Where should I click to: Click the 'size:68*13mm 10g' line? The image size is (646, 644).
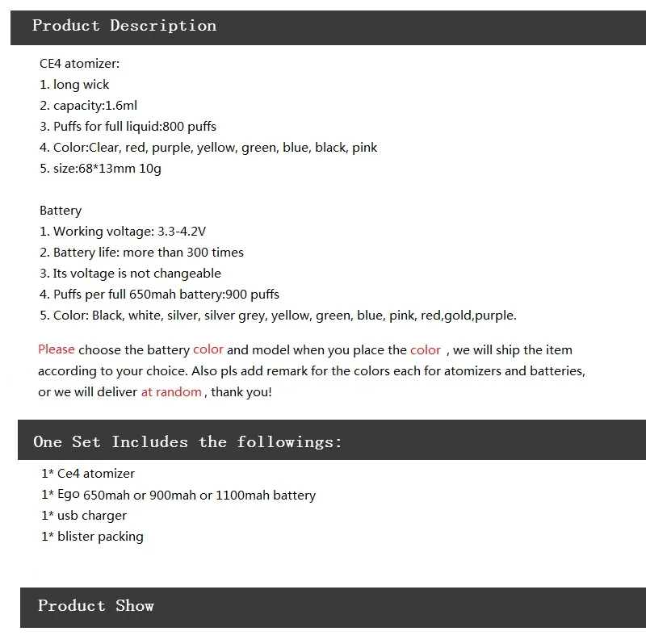tap(100, 169)
